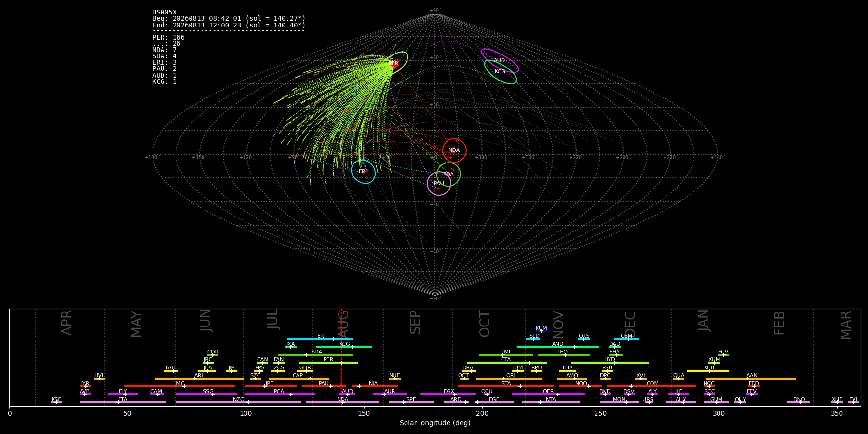The height and width of the screenshot is (434, 868).
Task: Select the PER shower bar in timeline
Action: (x=328, y=363)
